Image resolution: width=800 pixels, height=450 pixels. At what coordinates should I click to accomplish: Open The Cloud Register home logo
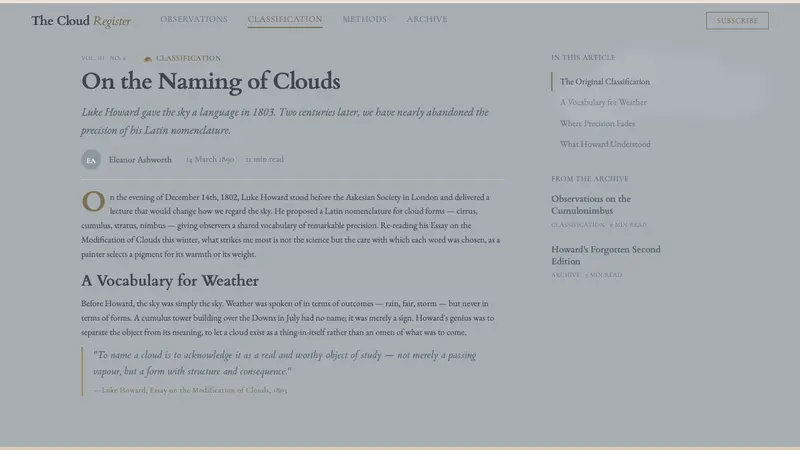point(81,20)
